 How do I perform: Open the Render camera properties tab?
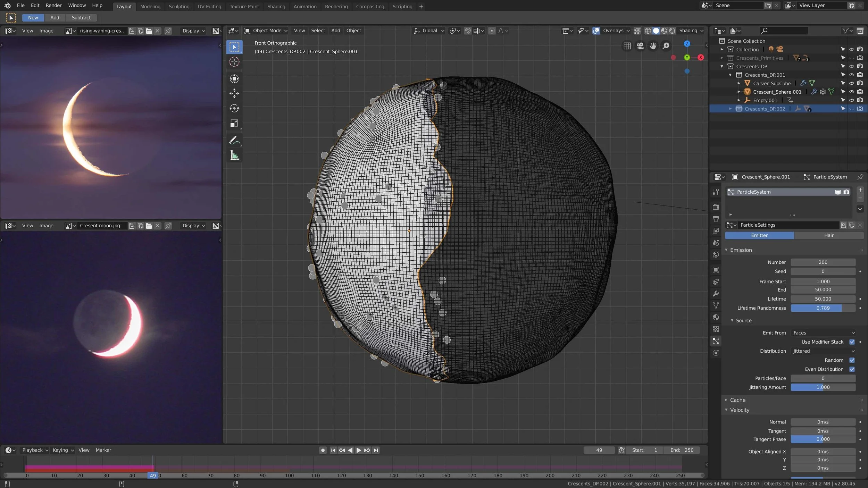point(716,207)
